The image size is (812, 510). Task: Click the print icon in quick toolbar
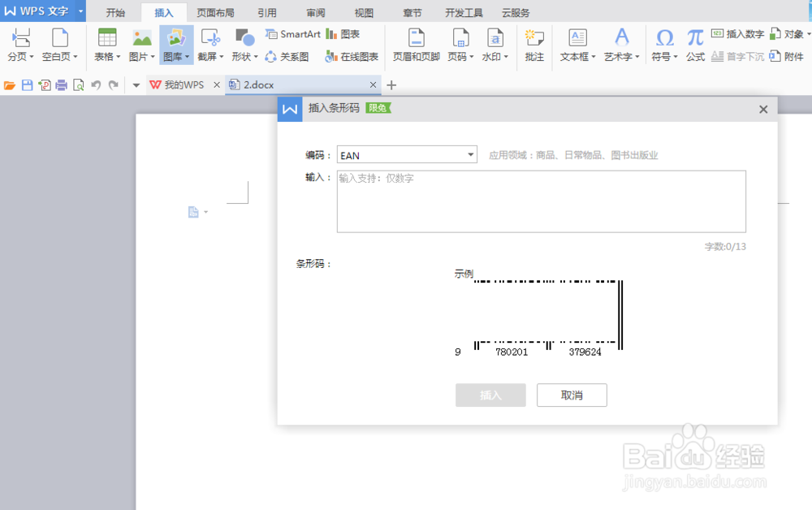coord(61,85)
